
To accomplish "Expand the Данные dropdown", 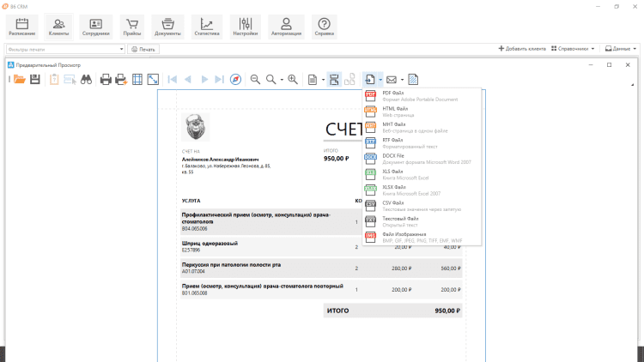I will point(621,48).
